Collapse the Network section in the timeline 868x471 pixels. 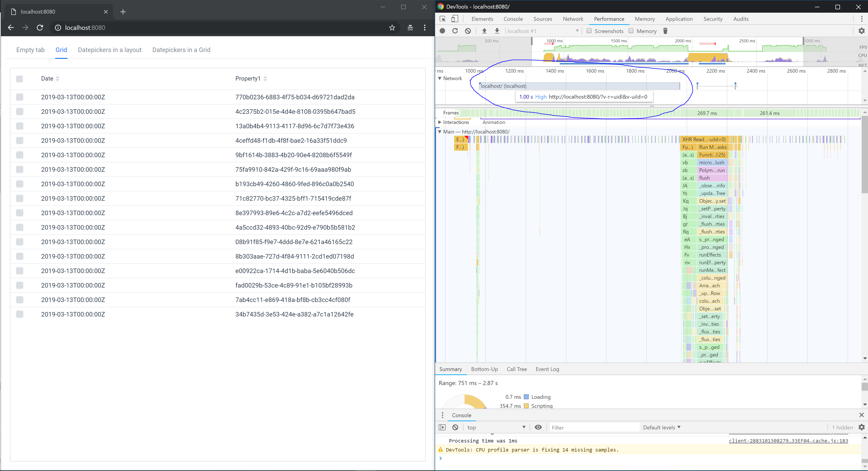440,78
